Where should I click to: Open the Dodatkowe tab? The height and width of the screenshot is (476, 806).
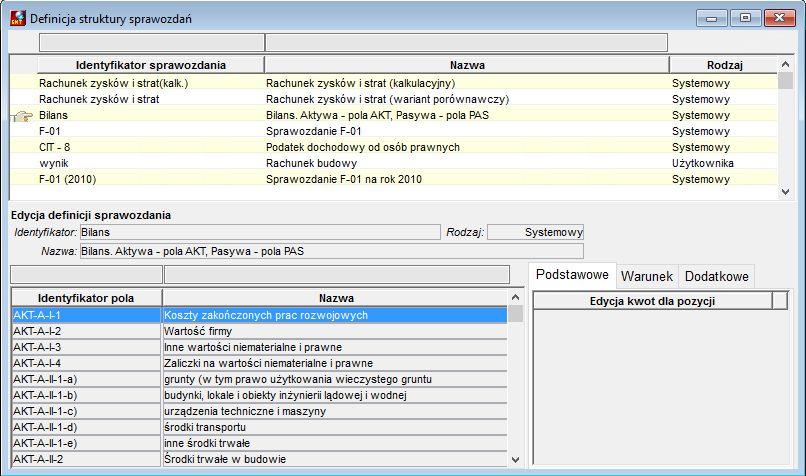point(717,276)
